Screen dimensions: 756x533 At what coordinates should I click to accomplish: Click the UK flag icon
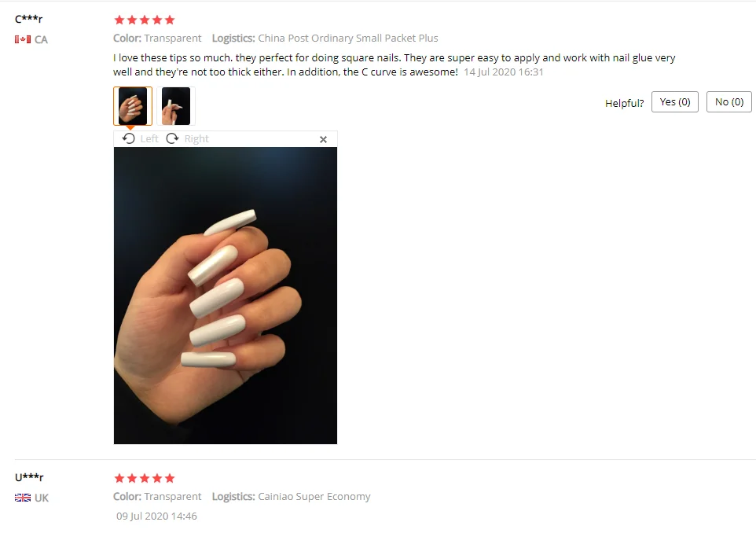click(x=23, y=498)
